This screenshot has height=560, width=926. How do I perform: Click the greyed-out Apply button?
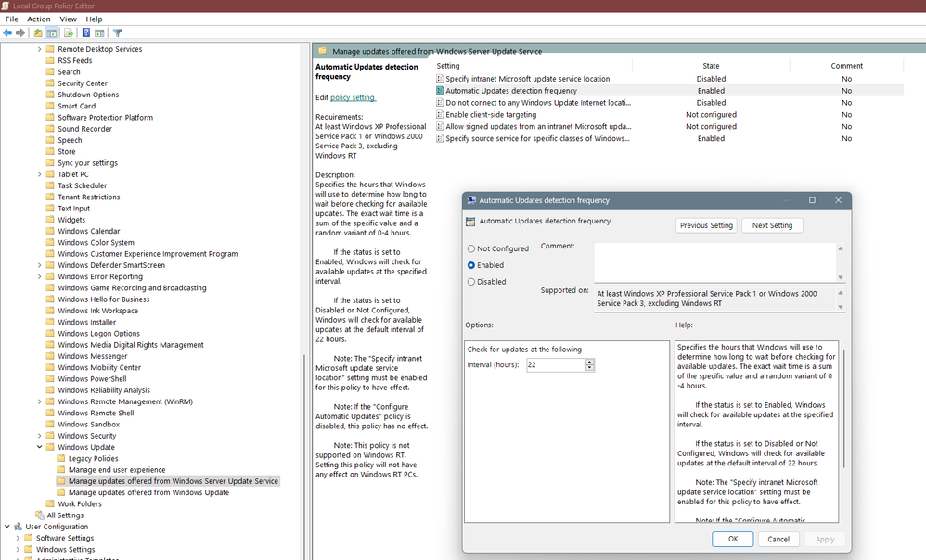(825, 539)
